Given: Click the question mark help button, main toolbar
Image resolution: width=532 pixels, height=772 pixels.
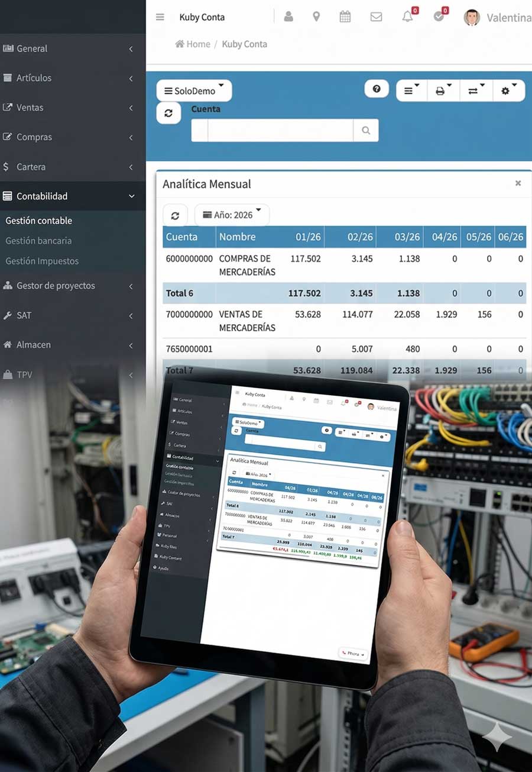Looking at the screenshot, I should point(377,90).
